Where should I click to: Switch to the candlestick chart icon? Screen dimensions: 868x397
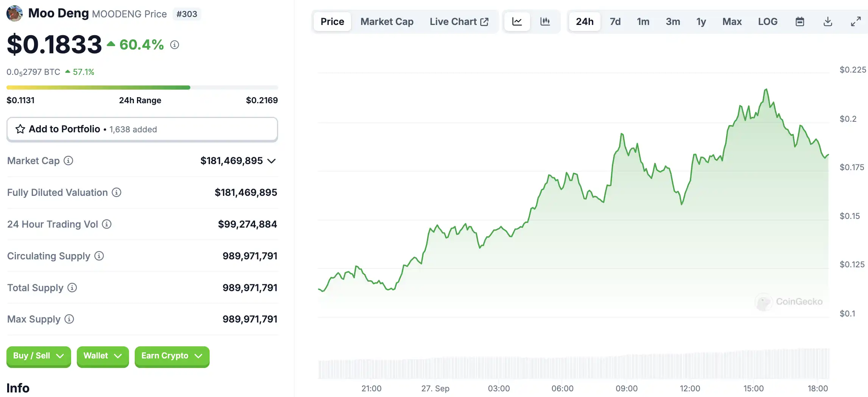[545, 22]
